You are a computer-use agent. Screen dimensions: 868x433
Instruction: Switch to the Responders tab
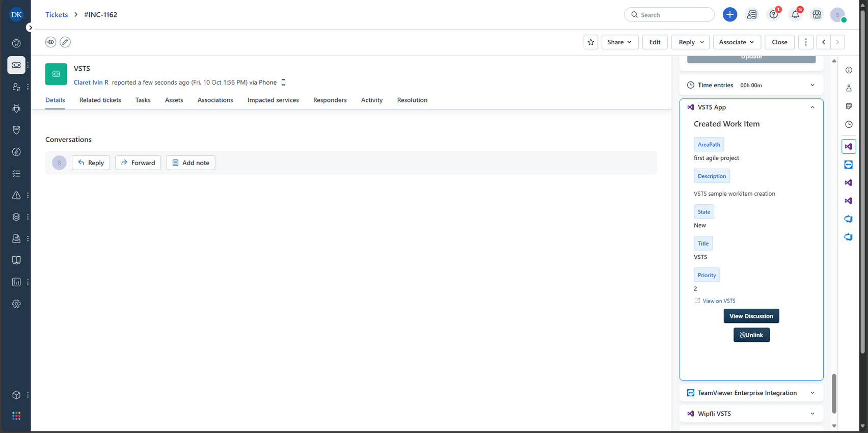click(330, 100)
